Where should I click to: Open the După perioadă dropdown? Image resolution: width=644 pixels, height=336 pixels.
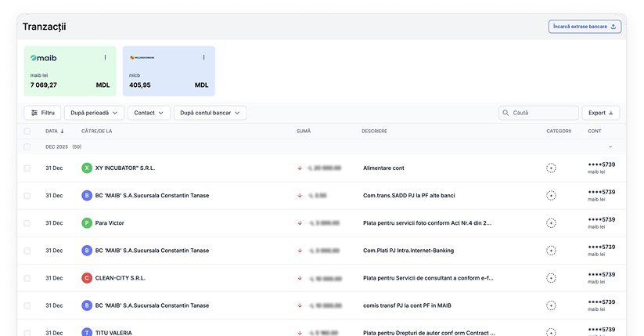pyautogui.click(x=94, y=113)
